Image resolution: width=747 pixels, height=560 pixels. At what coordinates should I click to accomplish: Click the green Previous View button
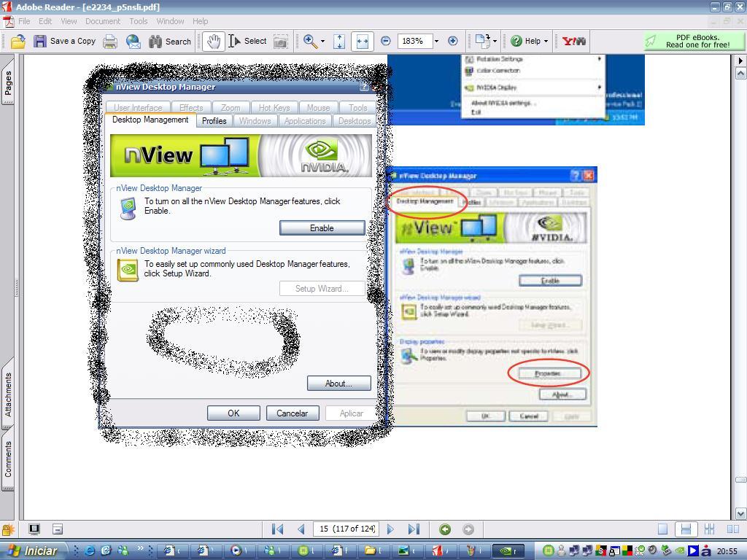point(445,529)
